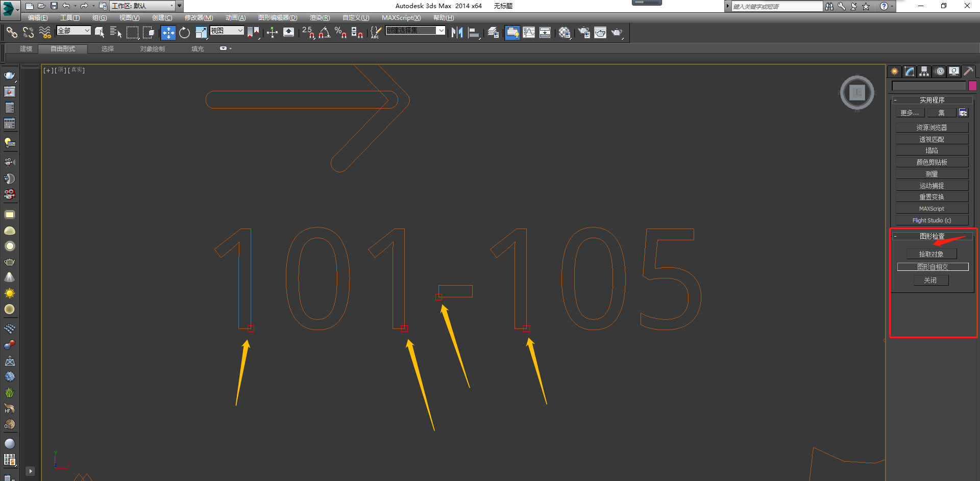Switch to the 建模 ribbon tab
This screenshot has height=481, width=980.
(26, 49)
